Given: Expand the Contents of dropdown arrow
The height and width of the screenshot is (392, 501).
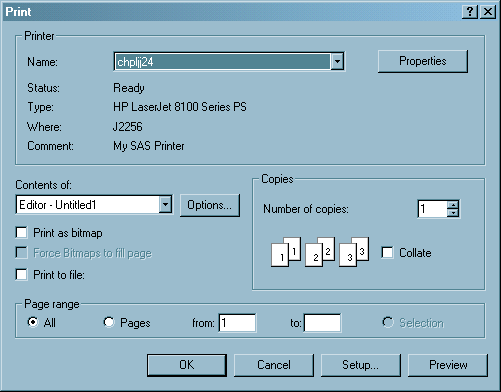Looking at the screenshot, I should [165, 204].
